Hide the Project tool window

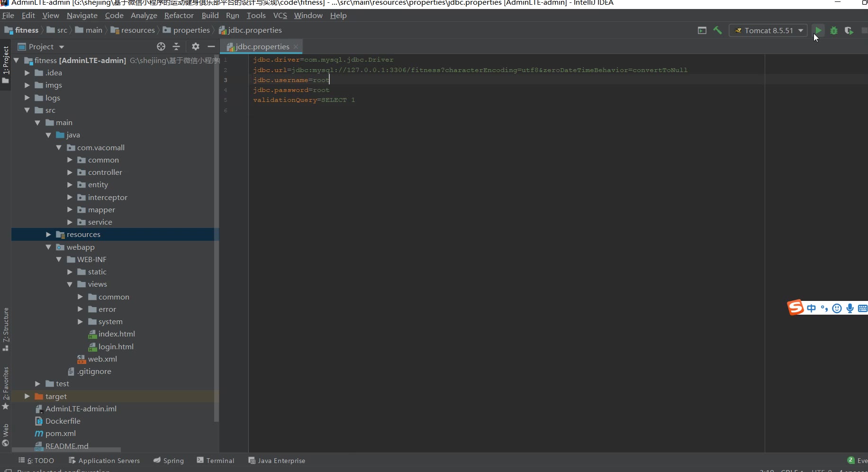coord(211,46)
